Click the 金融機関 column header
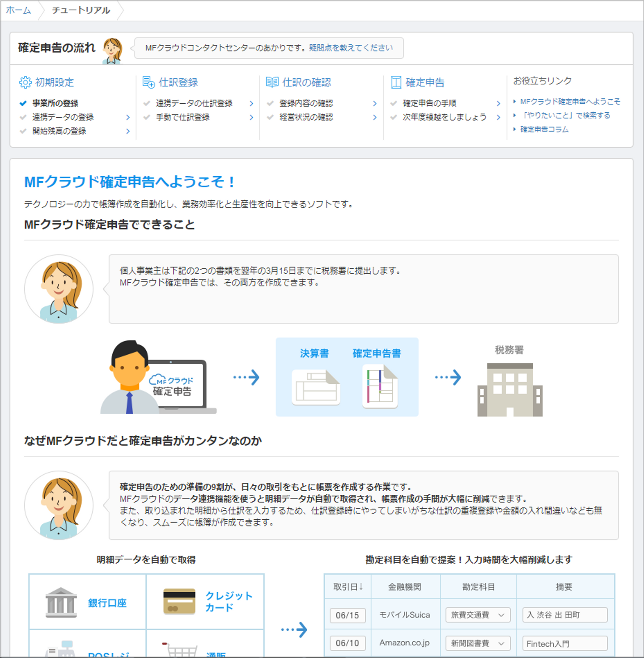Screen dimensions: 644x658 tap(405, 587)
